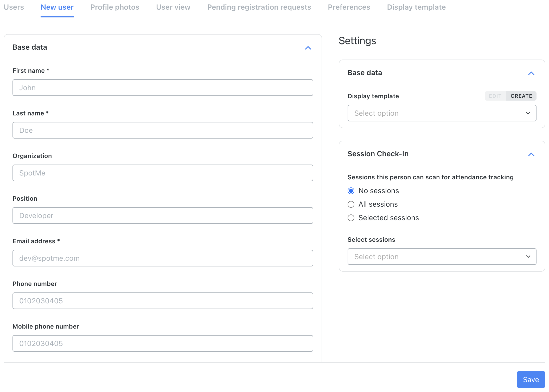Click the Settings heading text

[x=357, y=41]
